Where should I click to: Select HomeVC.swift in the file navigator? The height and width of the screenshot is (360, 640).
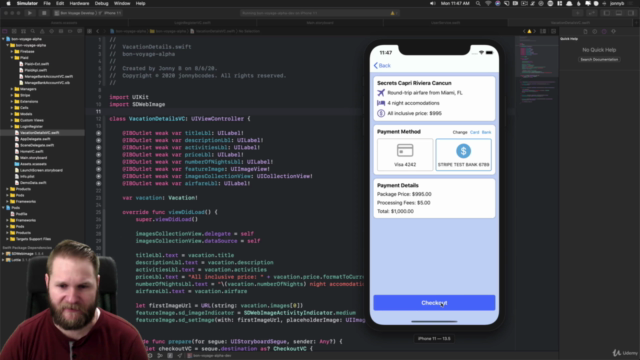[x=31, y=151]
